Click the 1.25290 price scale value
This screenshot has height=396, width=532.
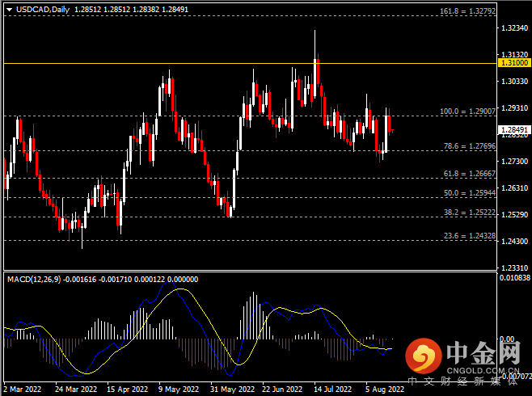coord(515,215)
